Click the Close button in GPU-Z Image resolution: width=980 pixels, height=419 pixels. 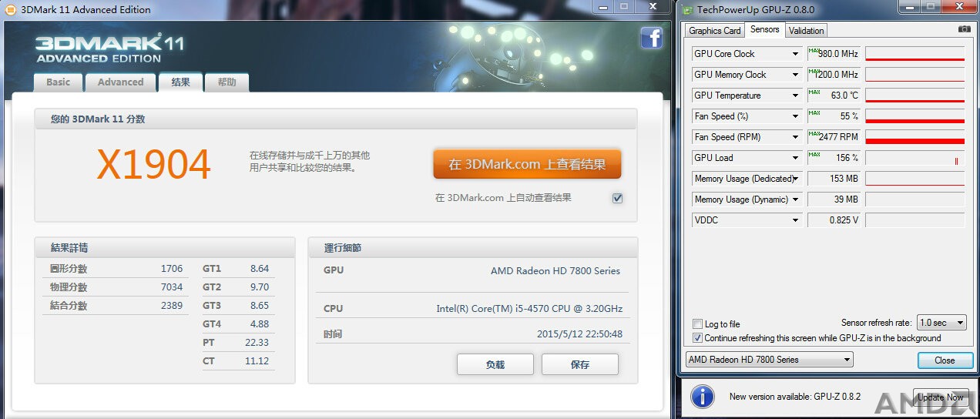[x=945, y=360]
